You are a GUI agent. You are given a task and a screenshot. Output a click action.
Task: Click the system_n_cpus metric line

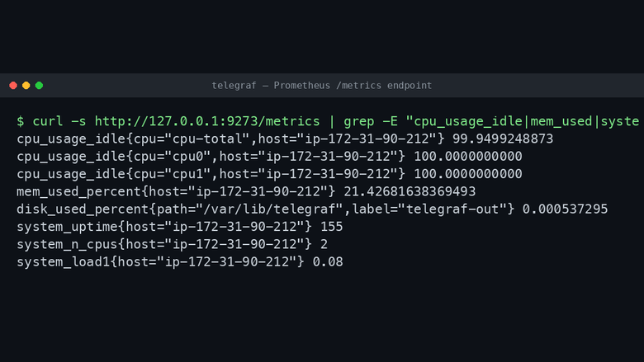(x=172, y=244)
